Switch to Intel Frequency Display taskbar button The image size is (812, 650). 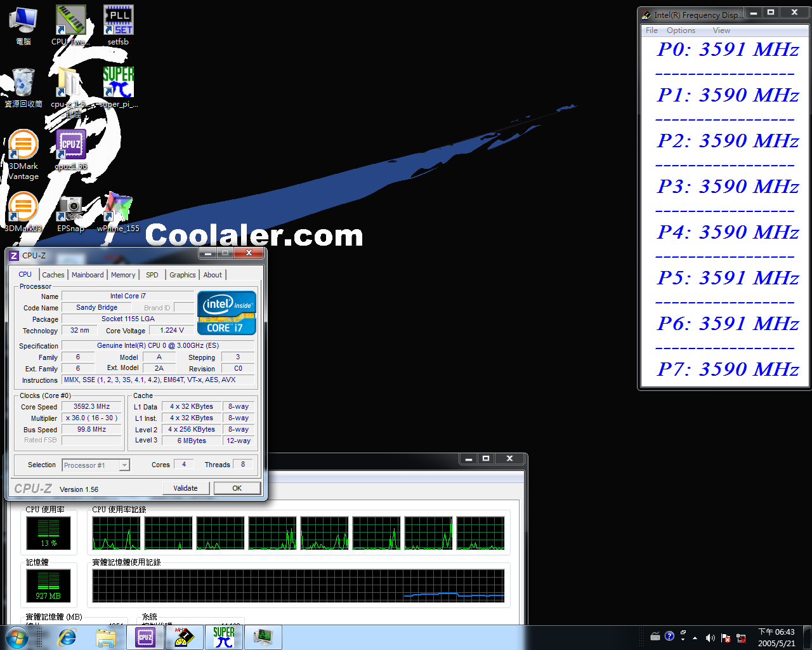[184, 637]
